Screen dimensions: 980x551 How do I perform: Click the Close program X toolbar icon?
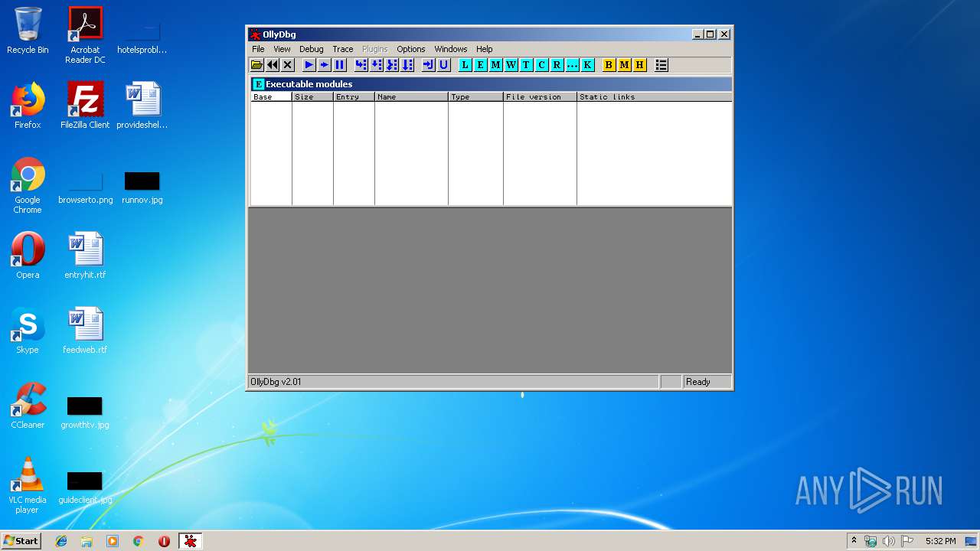tap(288, 65)
